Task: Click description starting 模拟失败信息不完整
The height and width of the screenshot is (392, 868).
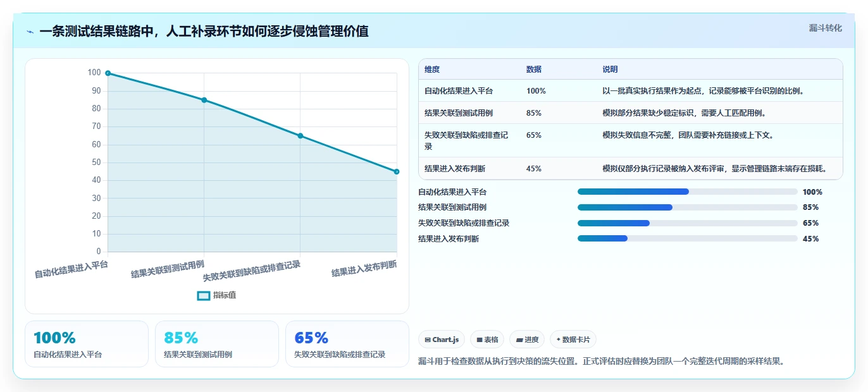Action: [x=688, y=135]
